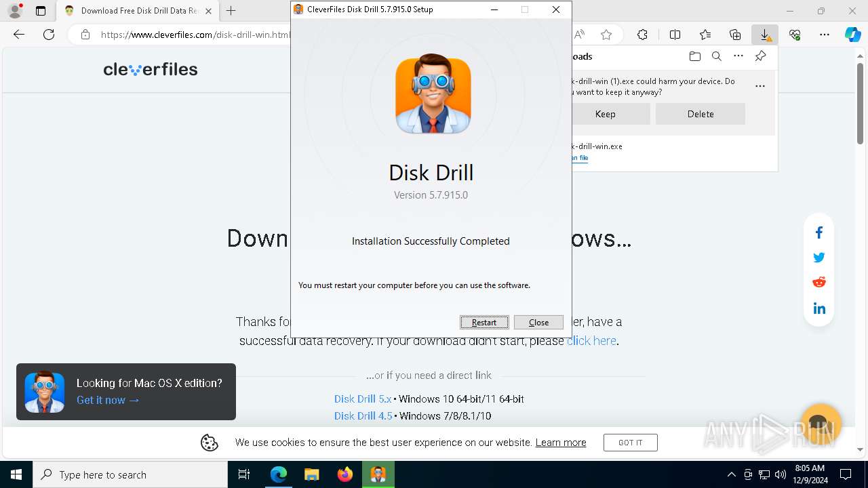This screenshot has height=488, width=868.
Task: Click the Disk Drill mascot logo in installer
Action: [x=433, y=94]
